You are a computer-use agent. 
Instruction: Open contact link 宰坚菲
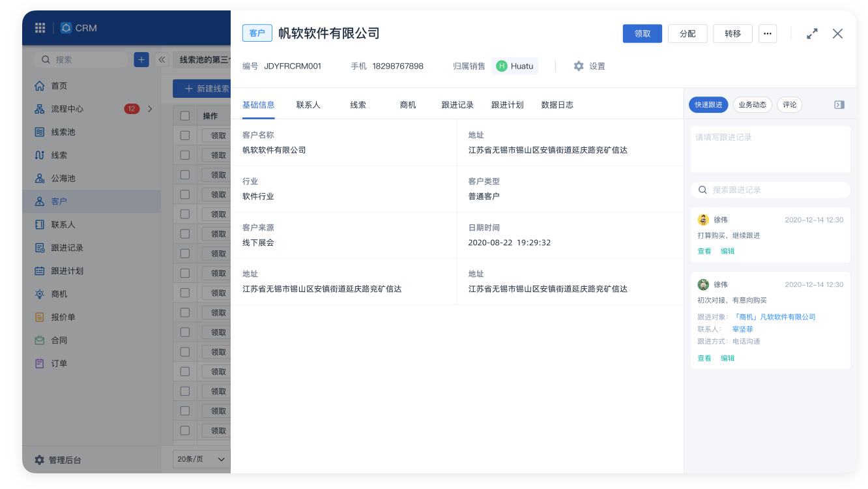pos(742,329)
